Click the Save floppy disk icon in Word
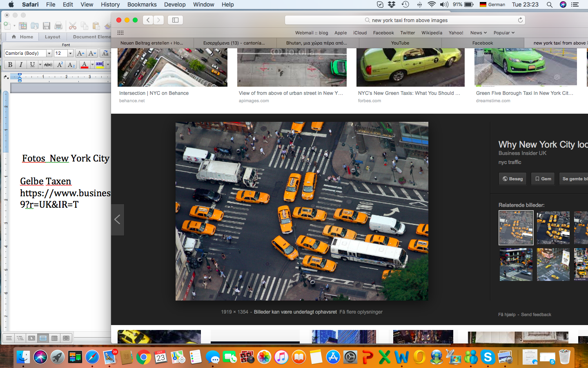 [47, 26]
